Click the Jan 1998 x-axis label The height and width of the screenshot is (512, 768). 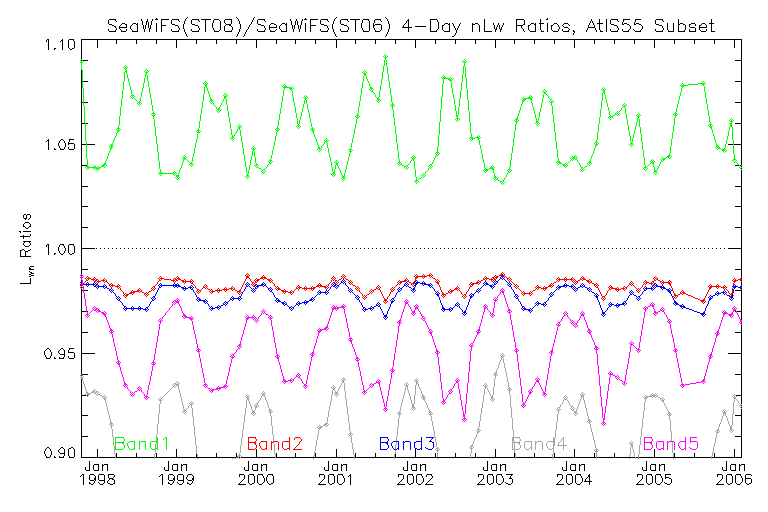click(97, 473)
